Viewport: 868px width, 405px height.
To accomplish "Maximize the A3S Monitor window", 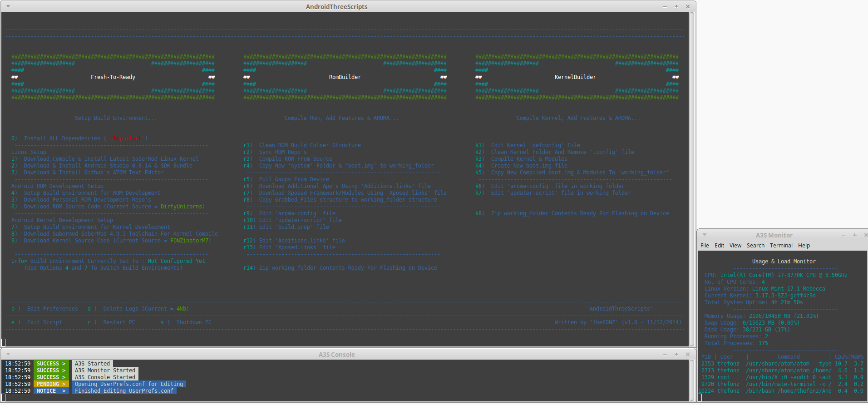I will 855,235.
